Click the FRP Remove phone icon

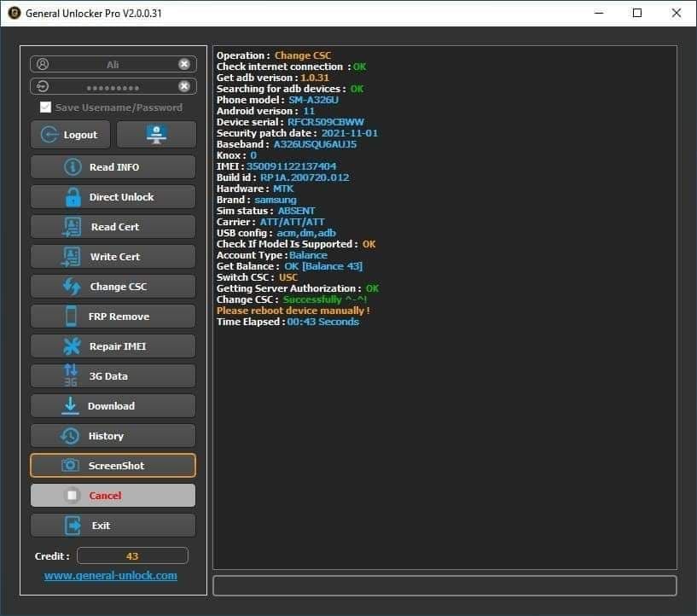[71, 316]
